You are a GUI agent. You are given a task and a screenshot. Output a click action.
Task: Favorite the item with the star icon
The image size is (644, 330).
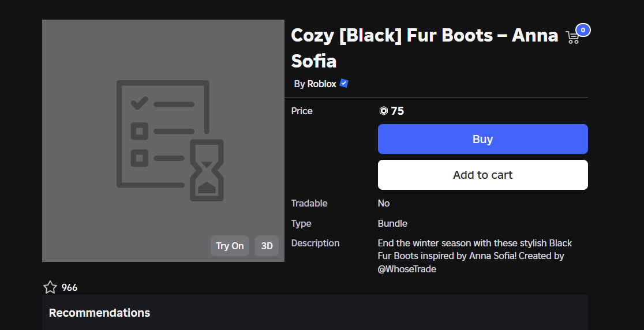coord(50,287)
